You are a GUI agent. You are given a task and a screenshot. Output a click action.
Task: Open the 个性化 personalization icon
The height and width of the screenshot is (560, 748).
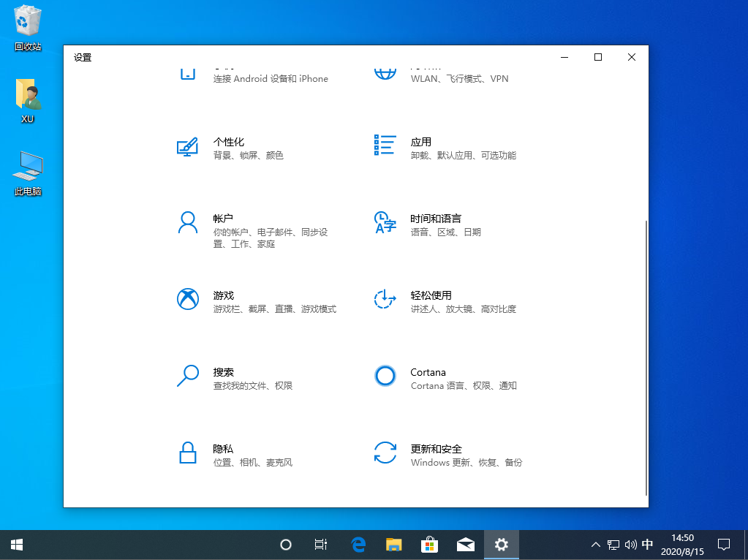click(188, 146)
